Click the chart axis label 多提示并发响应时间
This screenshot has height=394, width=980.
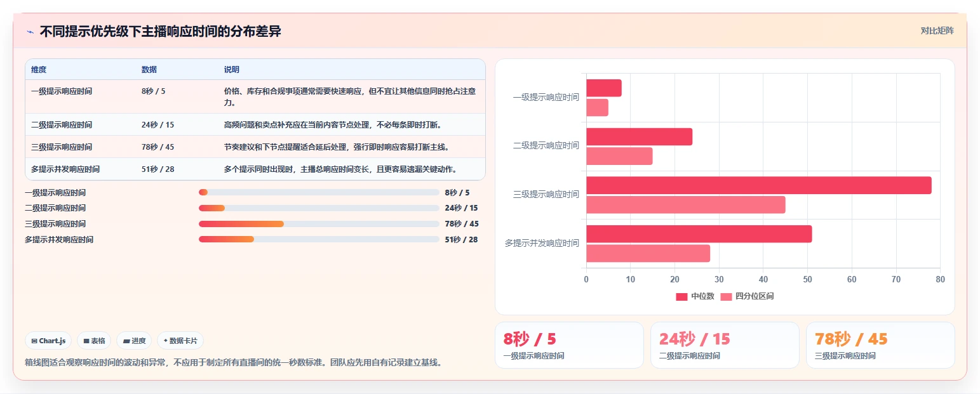(x=542, y=243)
